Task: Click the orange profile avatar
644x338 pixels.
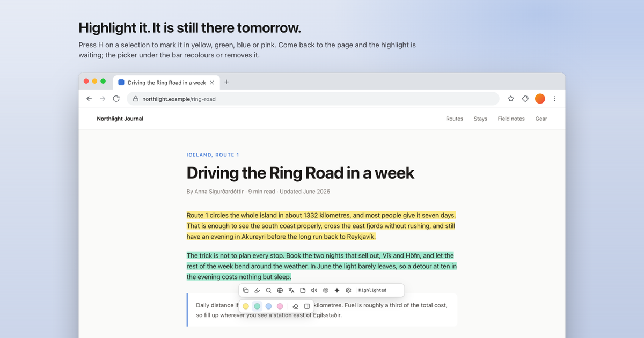Action: 540,99
